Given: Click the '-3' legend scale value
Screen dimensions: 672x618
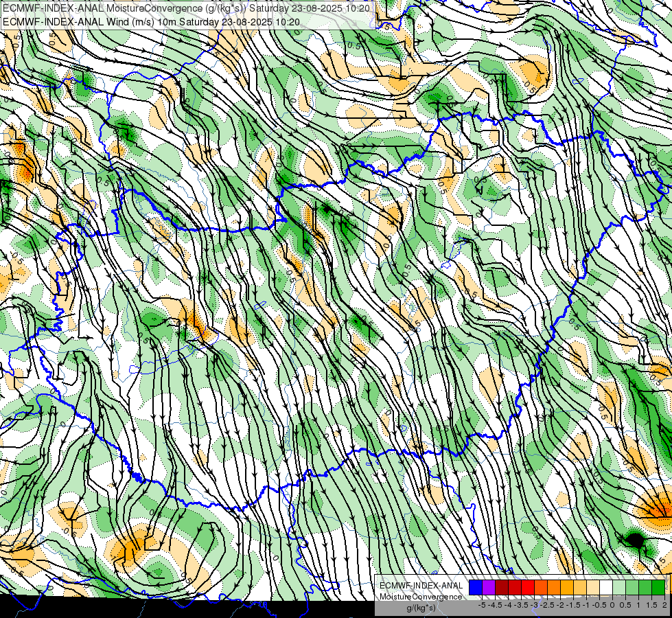Looking at the screenshot, I should click(534, 605).
